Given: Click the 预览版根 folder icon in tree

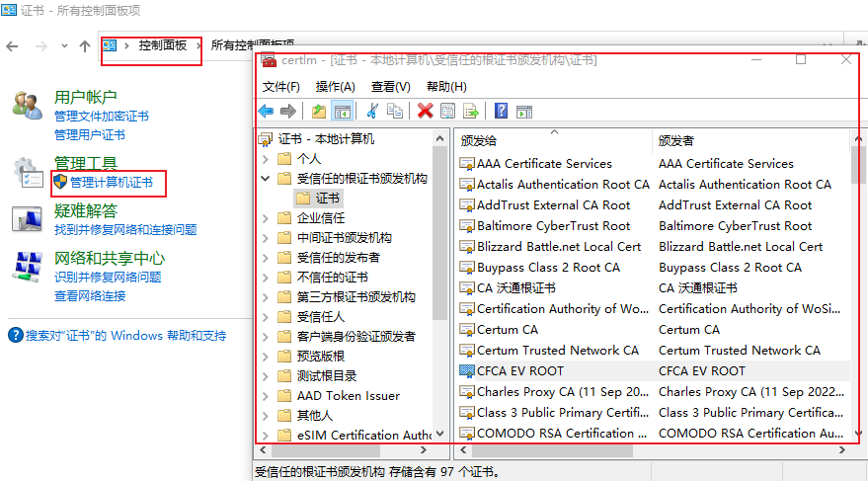Looking at the screenshot, I should click(284, 357).
